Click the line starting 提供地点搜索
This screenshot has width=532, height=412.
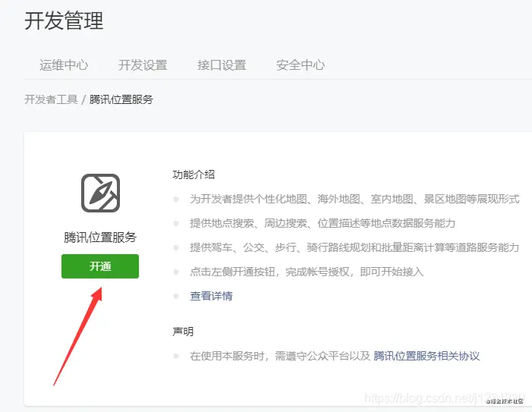click(323, 223)
